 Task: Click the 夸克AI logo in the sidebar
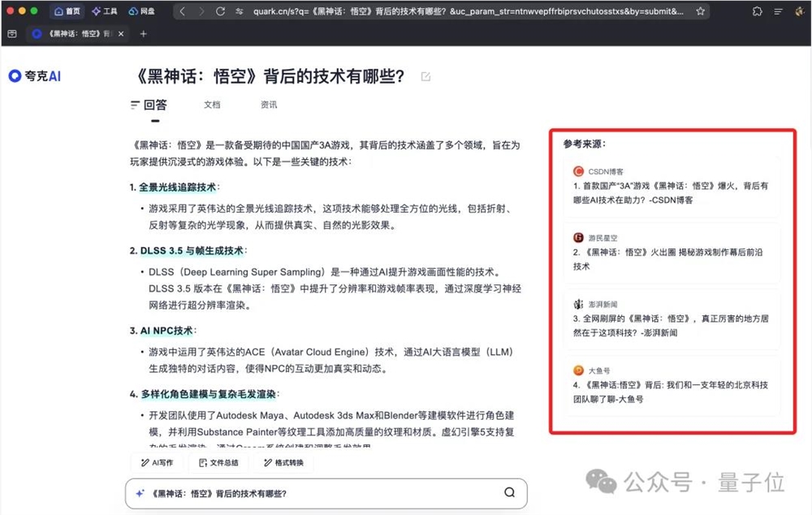point(33,76)
